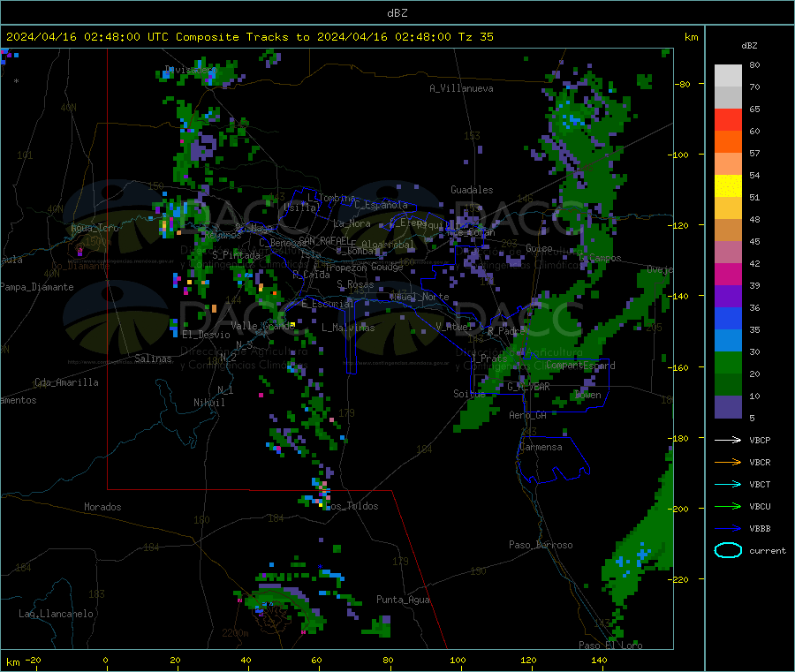Click the 'El_Desvio' map label

pyautogui.click(x=207, y=335)
